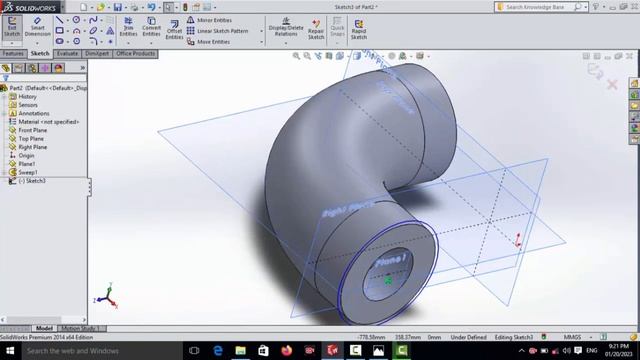Click the Open document icon
This screenshot has width=640, height=360.
(101, 7)
